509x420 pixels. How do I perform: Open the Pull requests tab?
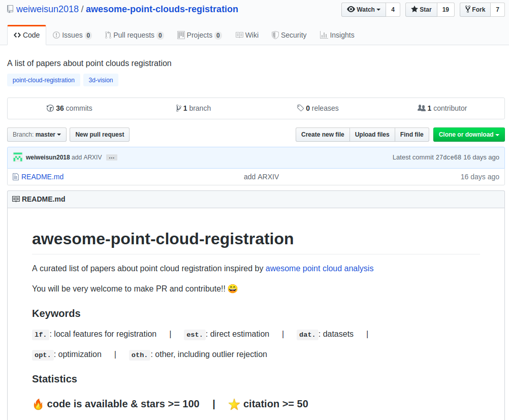(x=134, y=35)
